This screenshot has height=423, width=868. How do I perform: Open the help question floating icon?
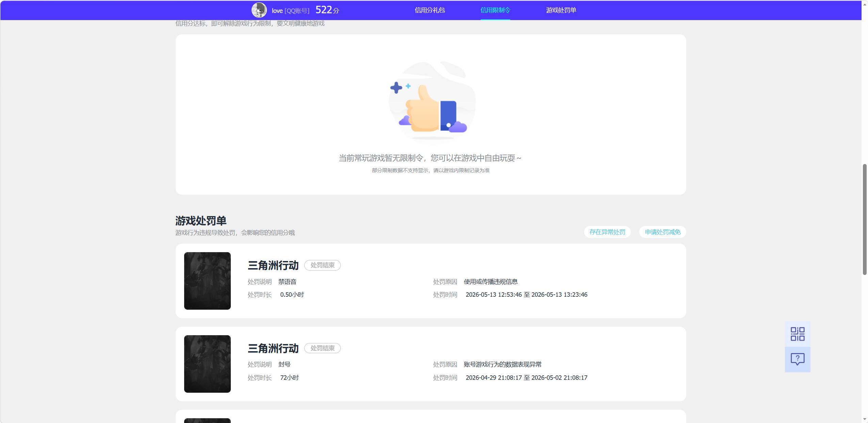pyautogui.click(x=797, y=359)
